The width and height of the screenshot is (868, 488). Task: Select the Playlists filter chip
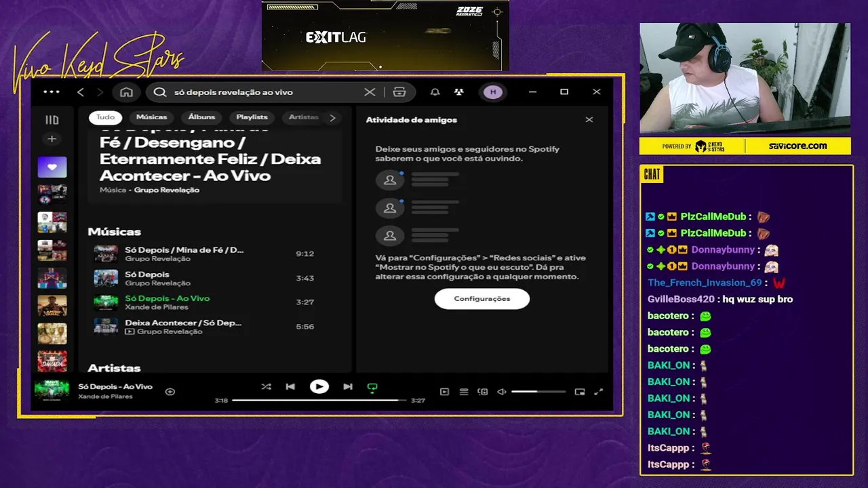252,117
